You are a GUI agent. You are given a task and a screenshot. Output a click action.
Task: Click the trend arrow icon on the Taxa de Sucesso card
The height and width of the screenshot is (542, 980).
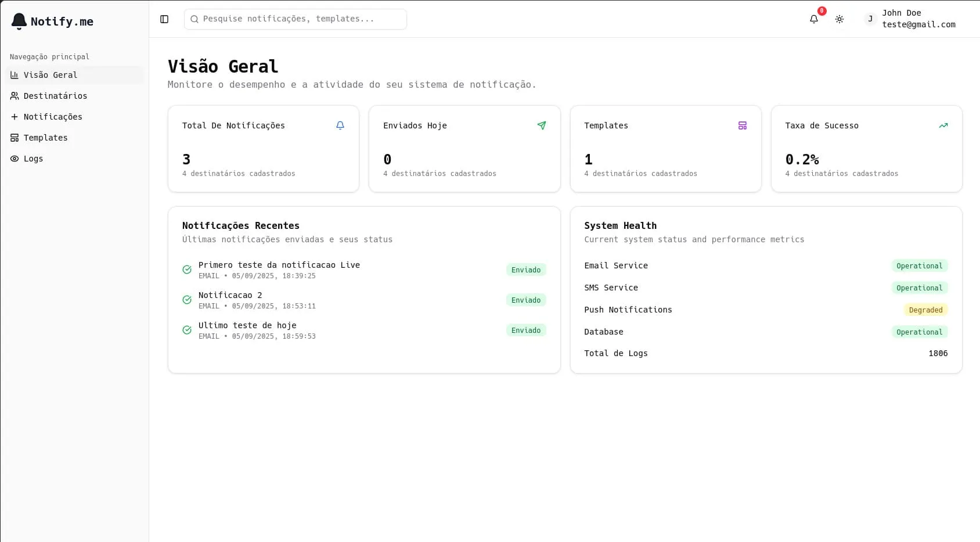943,125
